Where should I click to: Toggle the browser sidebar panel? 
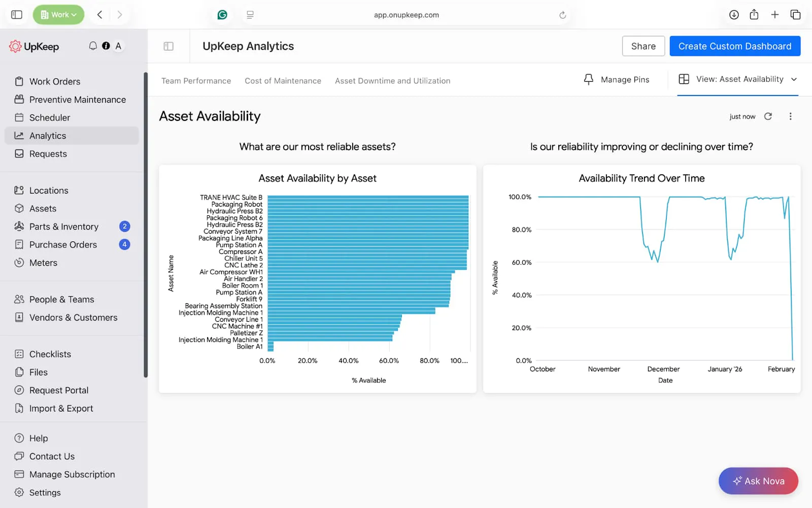[17, 15]
